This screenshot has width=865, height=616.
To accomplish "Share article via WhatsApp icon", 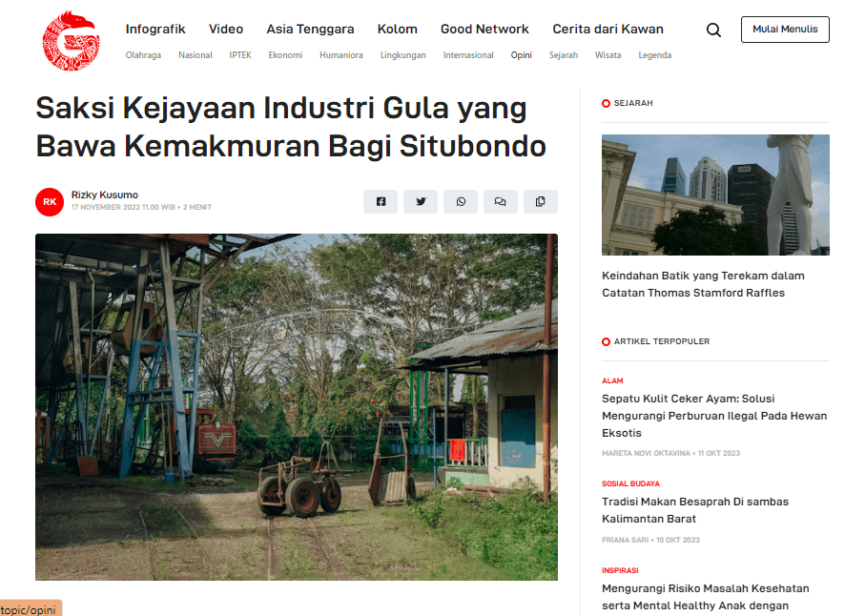I will [x=461, y=201].
